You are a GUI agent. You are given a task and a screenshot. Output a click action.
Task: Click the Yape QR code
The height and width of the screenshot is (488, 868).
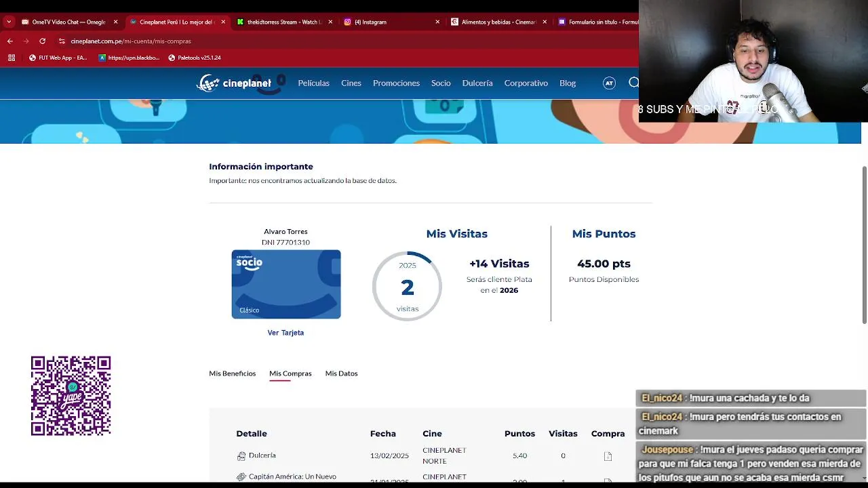pos(71,396)
